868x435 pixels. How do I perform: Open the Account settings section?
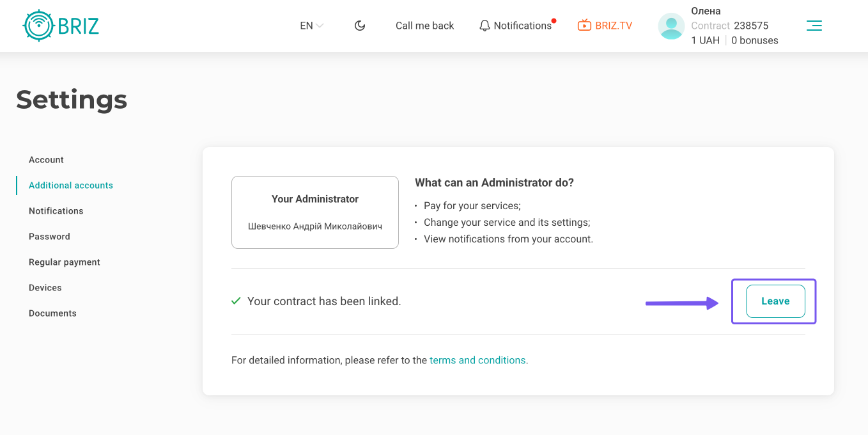pos(46,160)
